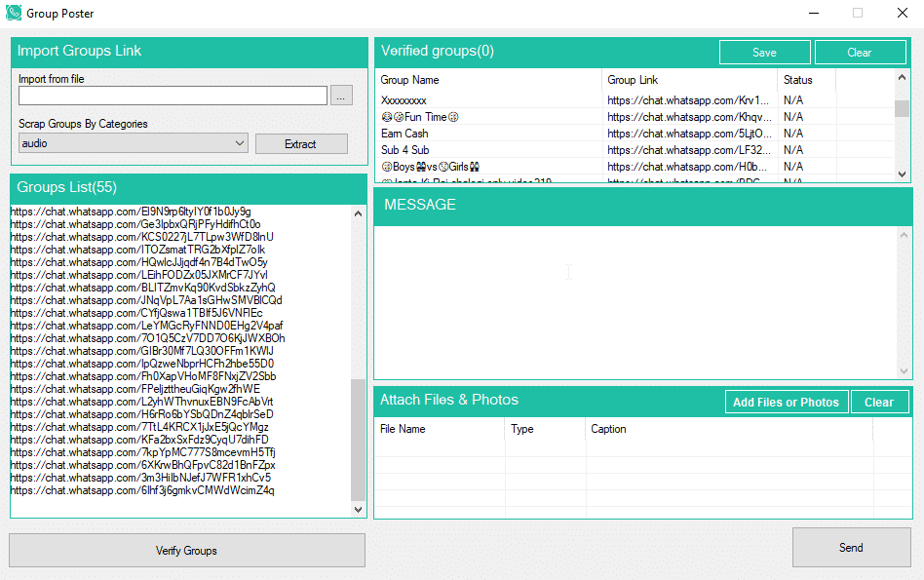Click Add Files or Photos button
This screenshot has width=924, height=580.
pyautogui.click(x=787, y=402)
